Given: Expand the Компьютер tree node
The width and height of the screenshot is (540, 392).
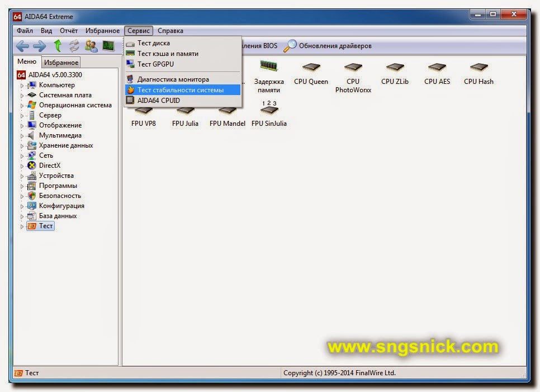Looking at the screenshot, I should tap(22, 86).
